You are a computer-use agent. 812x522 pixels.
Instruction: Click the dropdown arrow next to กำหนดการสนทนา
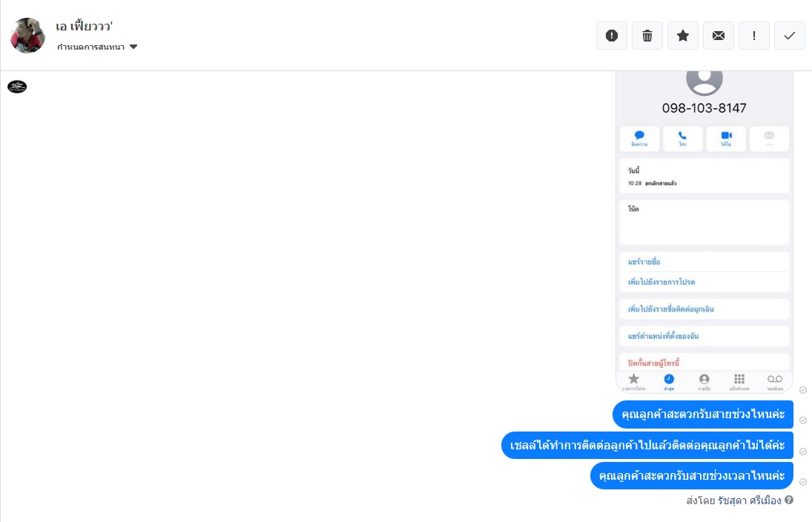click(x=133, y=47)
